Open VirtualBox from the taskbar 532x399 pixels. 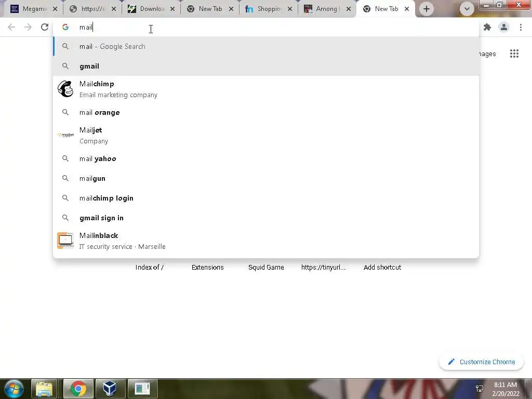[110, 389]
